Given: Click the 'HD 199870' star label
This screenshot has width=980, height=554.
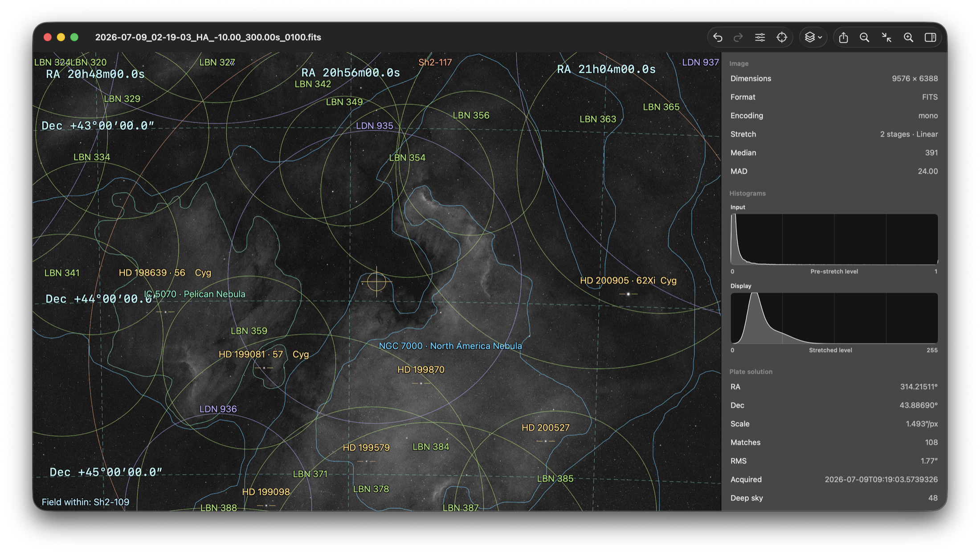Looking at the screenshot, I should (x=421, y=370).
